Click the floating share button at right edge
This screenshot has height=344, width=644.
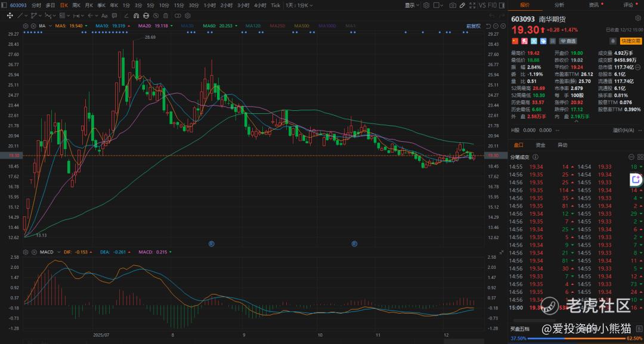click(636, 179)
